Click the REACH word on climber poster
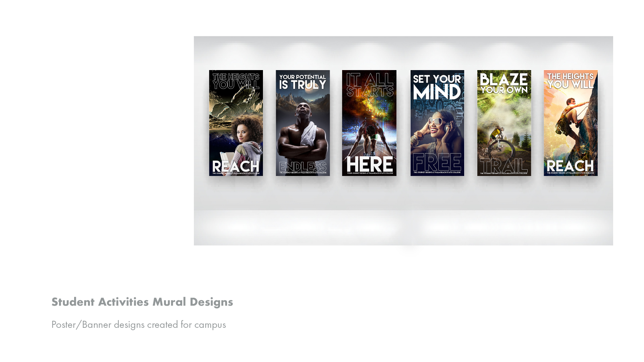Image resolution: width=644 pixels, height=362 pixels. point(570,166)
